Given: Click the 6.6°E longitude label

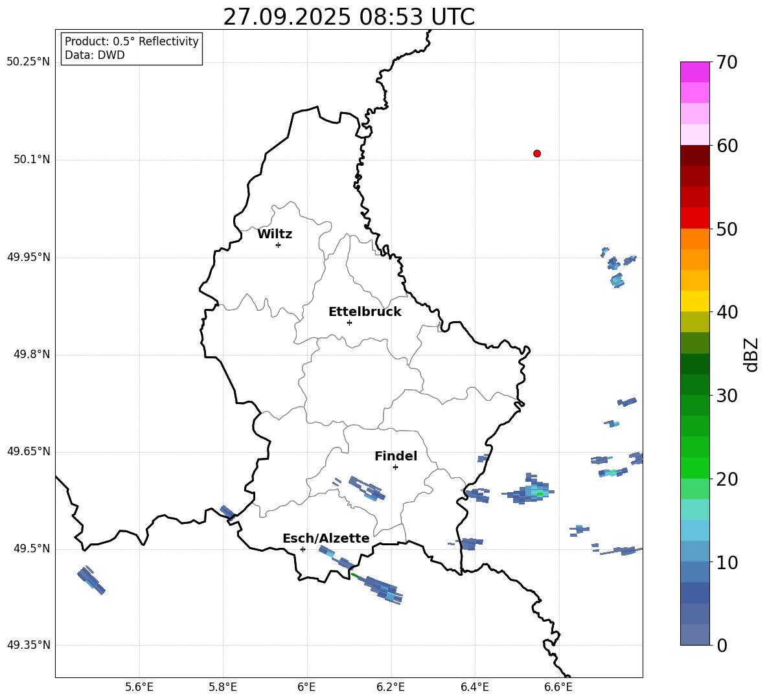Looking at the screenshot, I should pos(558,687).
